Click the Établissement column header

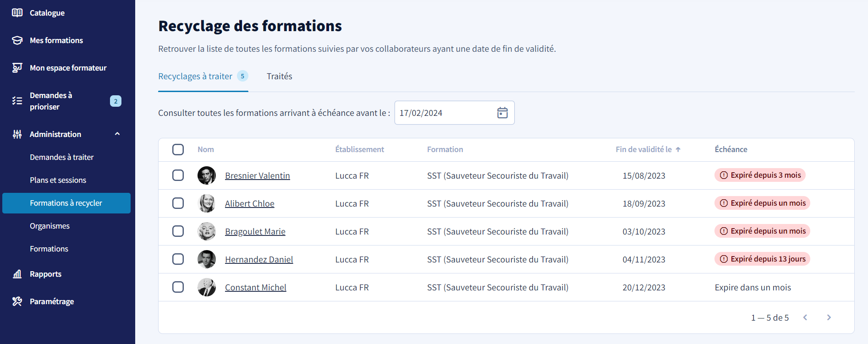pyautogui.click(x=360, y=149)
